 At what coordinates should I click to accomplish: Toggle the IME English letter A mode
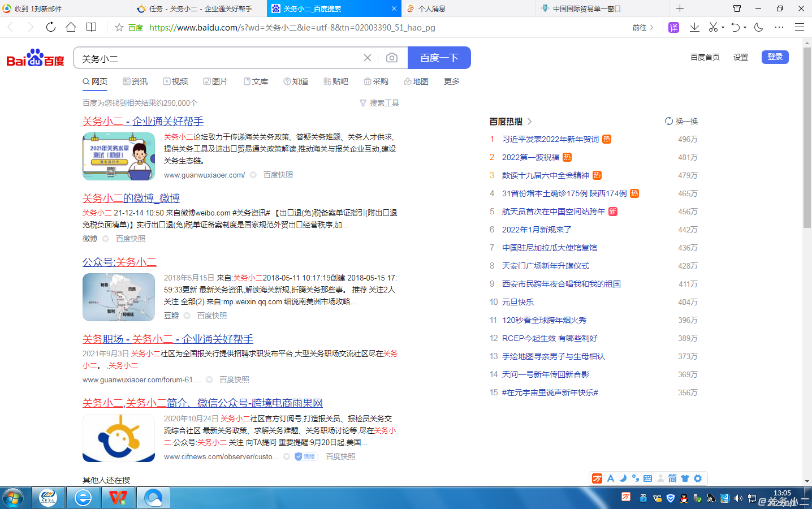coord(611,478)
